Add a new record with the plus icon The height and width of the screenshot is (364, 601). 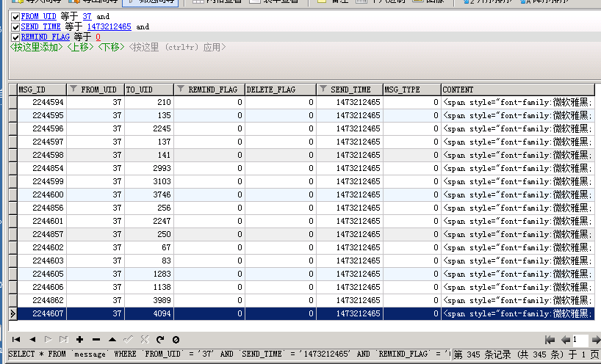click(79, 340)
